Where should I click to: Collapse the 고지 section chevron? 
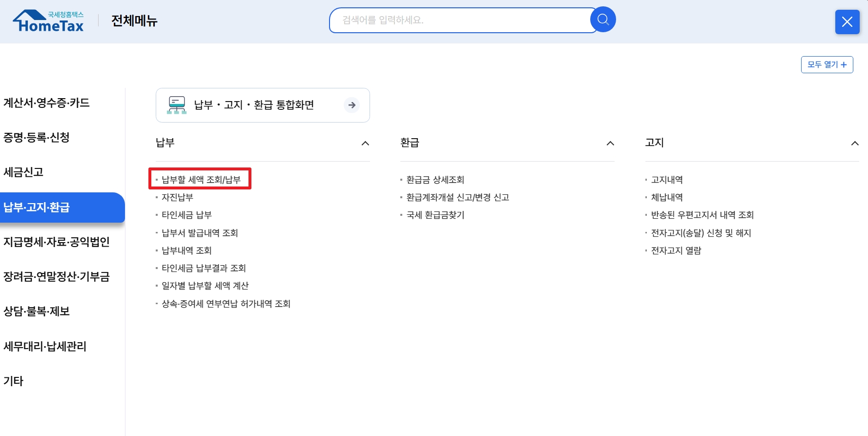tap(855, 143)
